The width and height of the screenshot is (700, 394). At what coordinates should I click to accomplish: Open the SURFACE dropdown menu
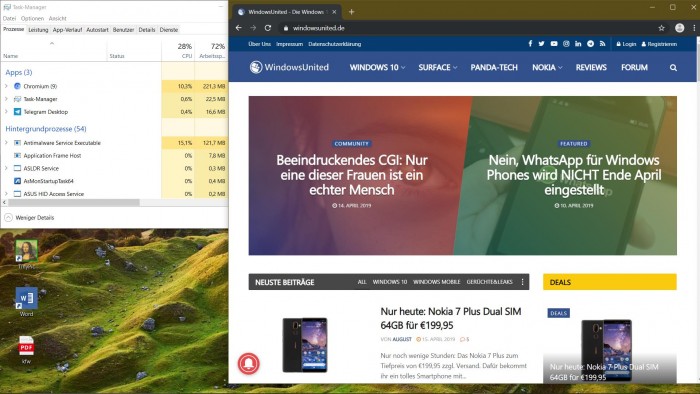pos(438,67)
